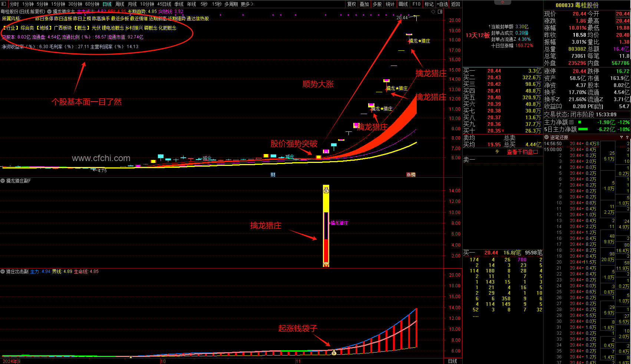Click the 涨榜 marker on chart timeline
The width and height of the screenshot is (631, 364).
pos(411,175)
